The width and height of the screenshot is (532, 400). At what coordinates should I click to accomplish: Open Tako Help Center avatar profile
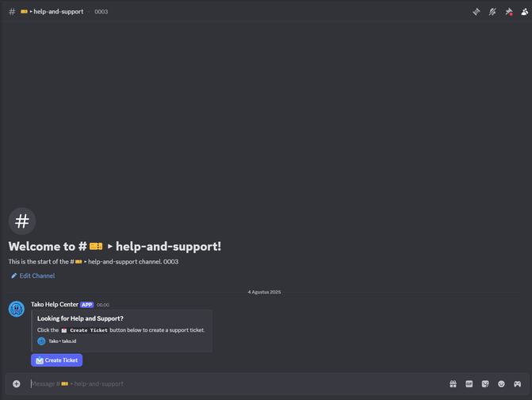point(17,309)
